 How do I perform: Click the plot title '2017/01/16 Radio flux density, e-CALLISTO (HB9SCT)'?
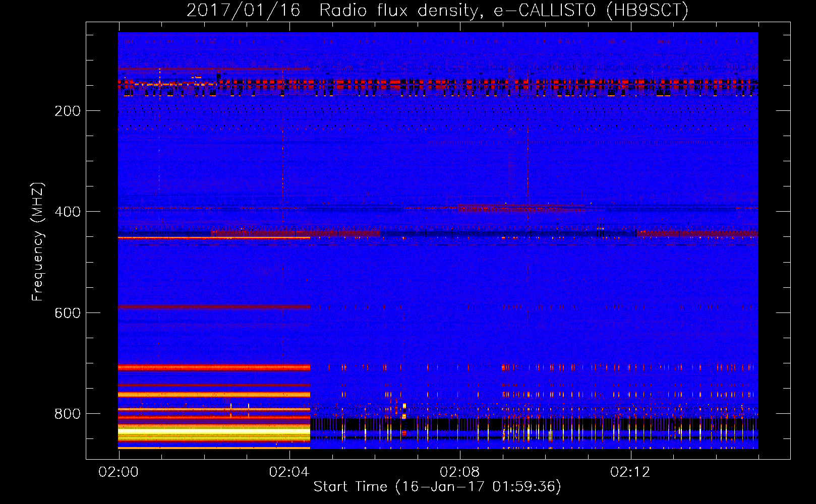pos(437,10)
